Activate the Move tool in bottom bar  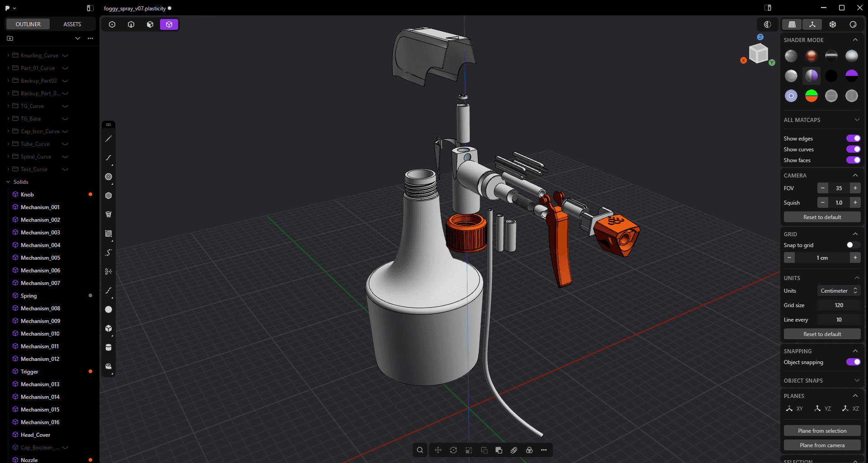pos(438,450)
